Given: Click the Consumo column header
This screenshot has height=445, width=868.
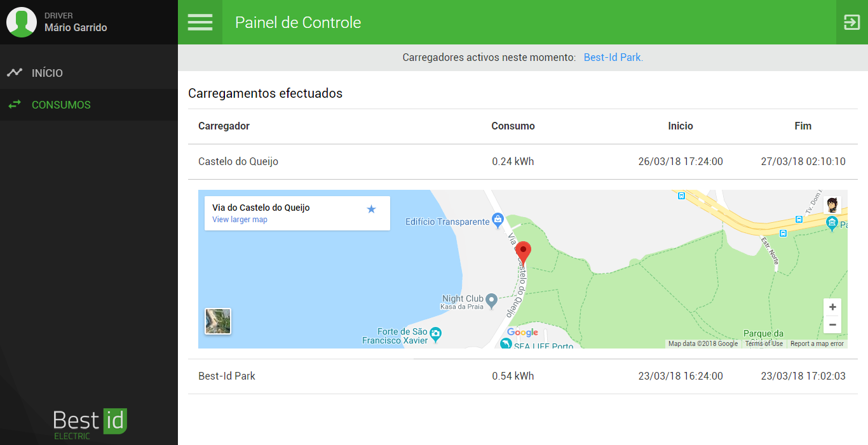Looking at the screenshot, I should (513, 126).
